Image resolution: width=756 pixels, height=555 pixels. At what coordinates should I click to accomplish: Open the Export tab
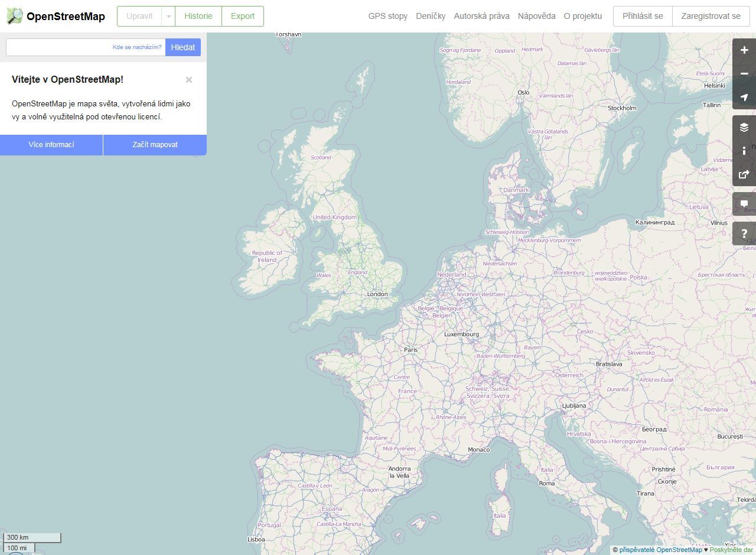point(243,16)
